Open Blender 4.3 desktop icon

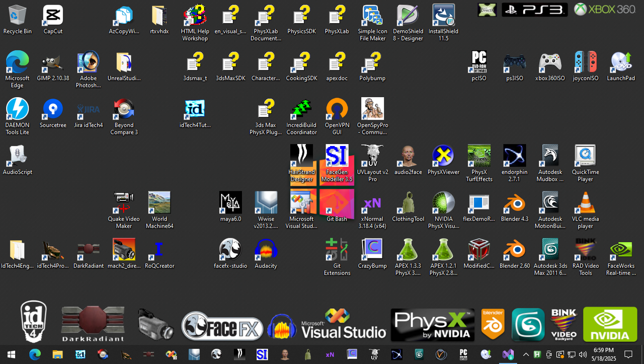click(x=514, y=207)
